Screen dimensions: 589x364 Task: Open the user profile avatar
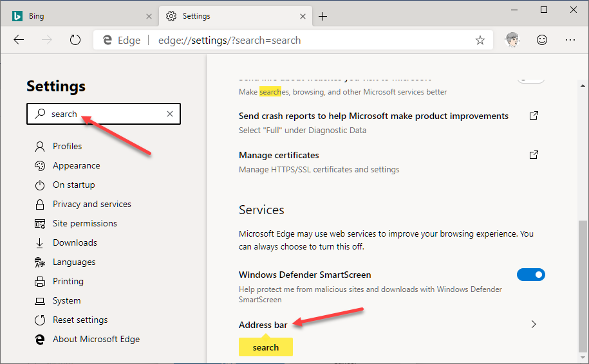click(512, 40)
